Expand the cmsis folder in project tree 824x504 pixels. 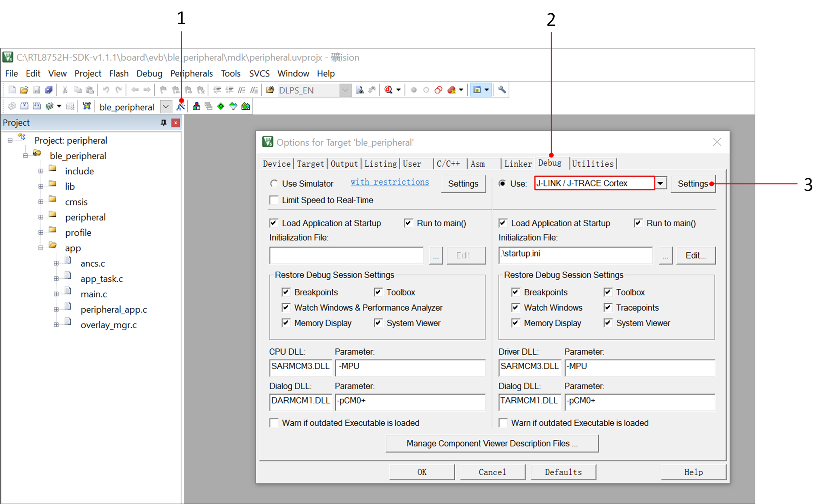click(x=41, y=202)
